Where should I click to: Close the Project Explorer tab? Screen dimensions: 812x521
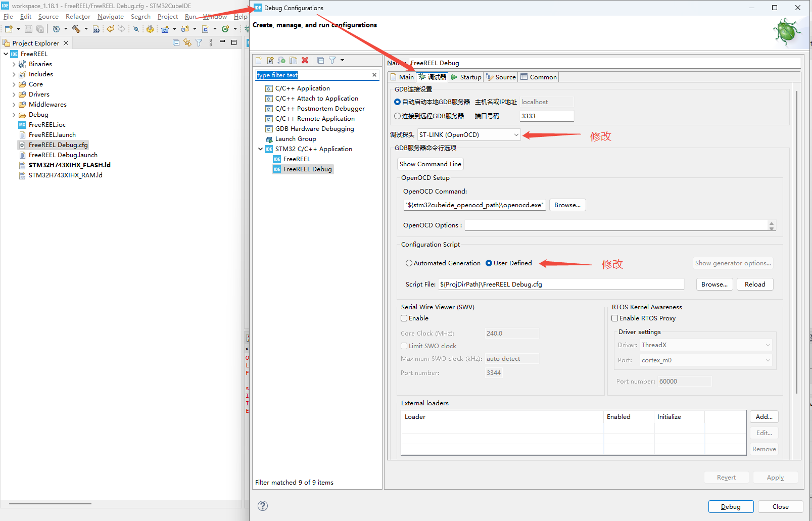tap(66, 43)
